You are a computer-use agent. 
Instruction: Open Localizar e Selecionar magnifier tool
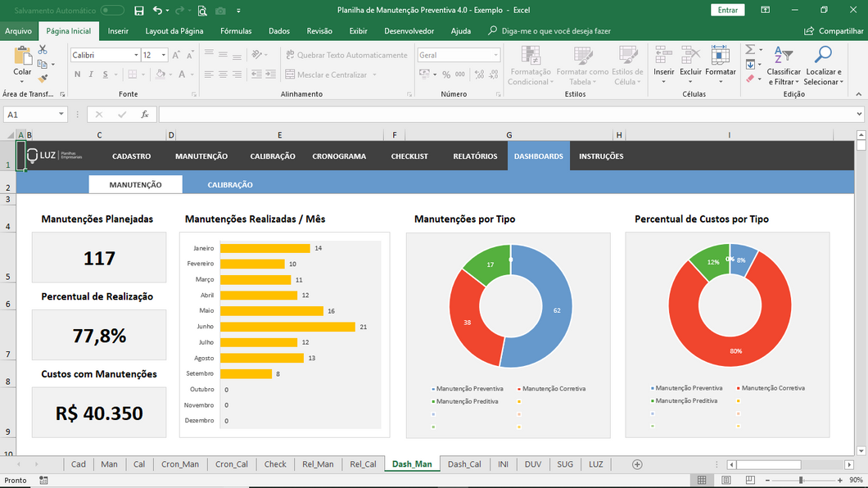821,55
